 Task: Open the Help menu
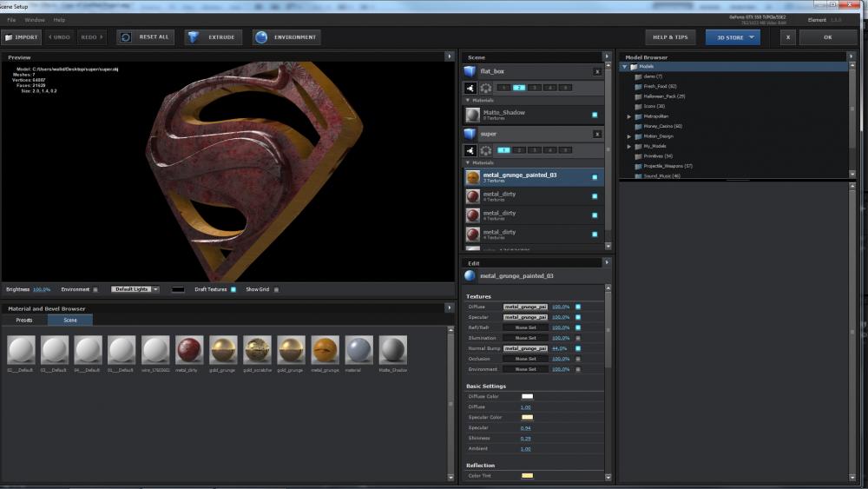(x=59, y=20)
